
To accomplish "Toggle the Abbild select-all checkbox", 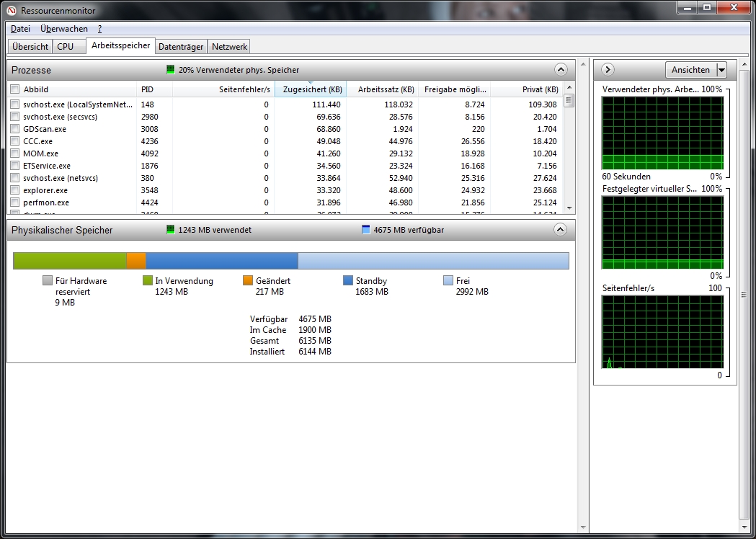I will coord(15,89).
